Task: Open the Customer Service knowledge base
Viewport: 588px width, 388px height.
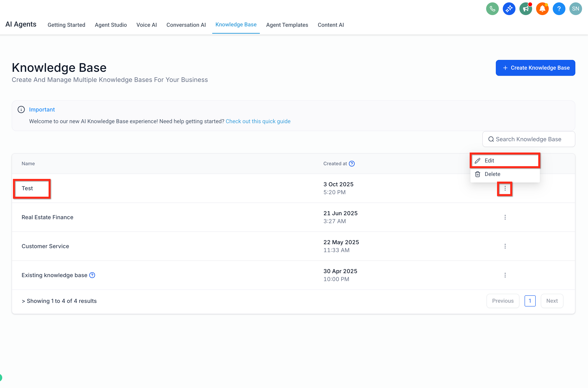Action: click(45, 246)
